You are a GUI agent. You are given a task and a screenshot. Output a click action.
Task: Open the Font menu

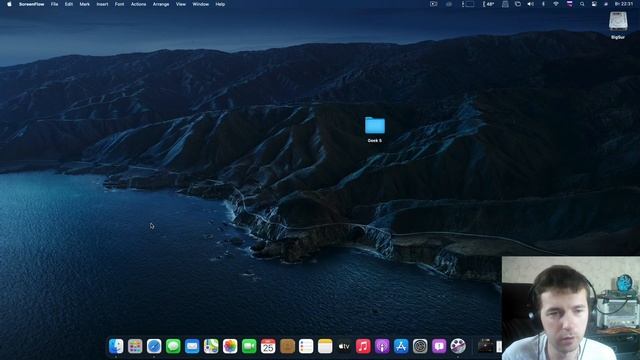tap(119, 4)
